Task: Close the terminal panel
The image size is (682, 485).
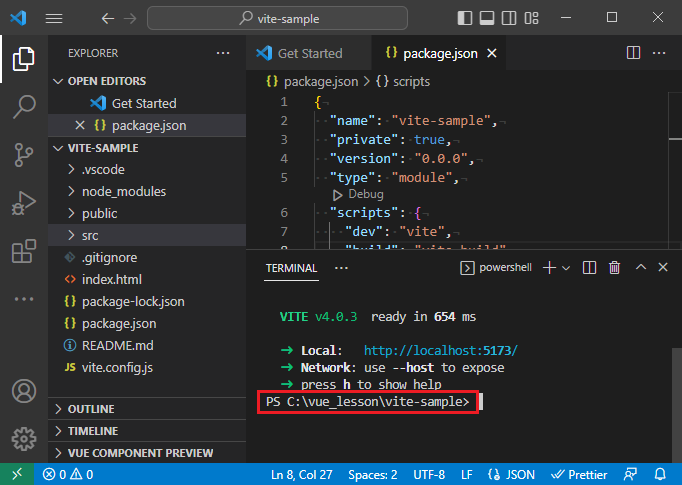Action: pos(663,267)
